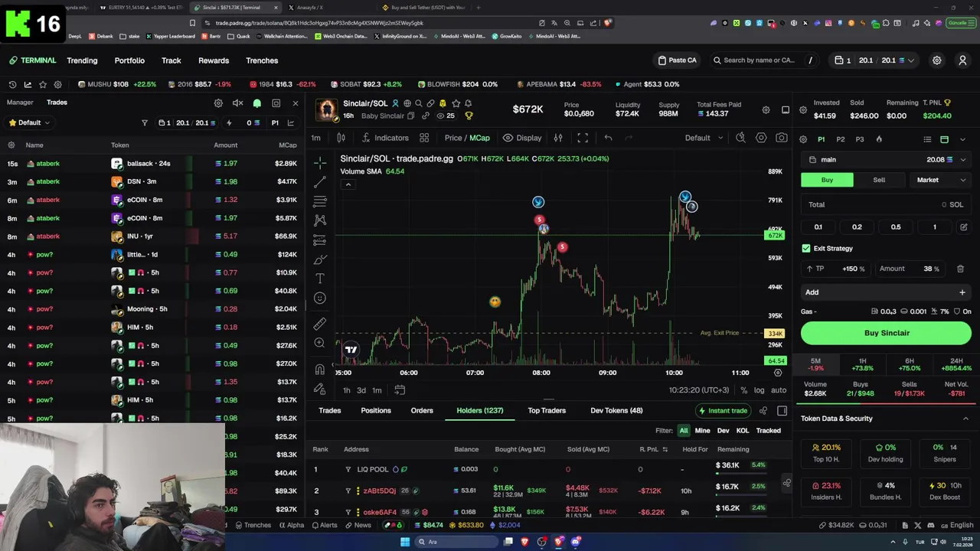The width and height of the screenshot is (980, 551).
Task: Edit quick buy amounts pencil icon
Action: point(963,227)
